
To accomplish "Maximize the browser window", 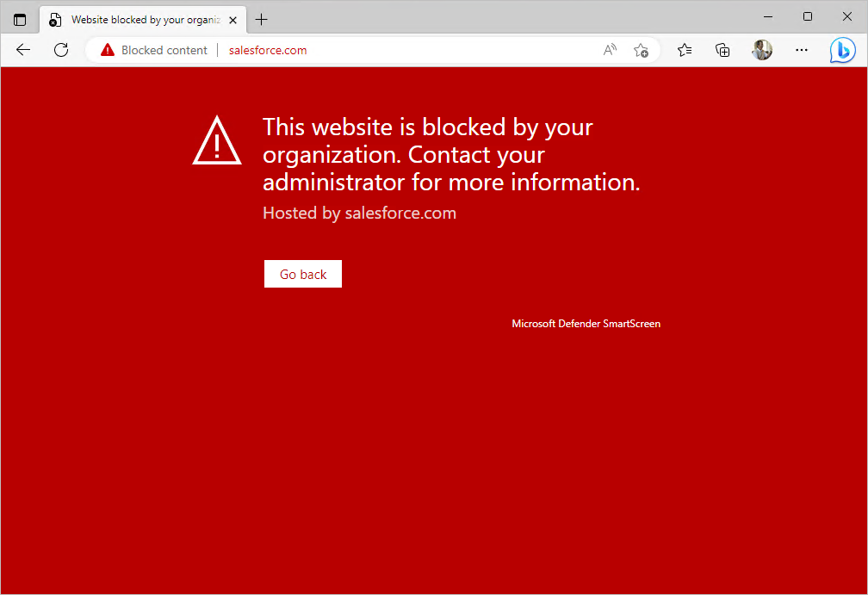I will tap(808, 16).
